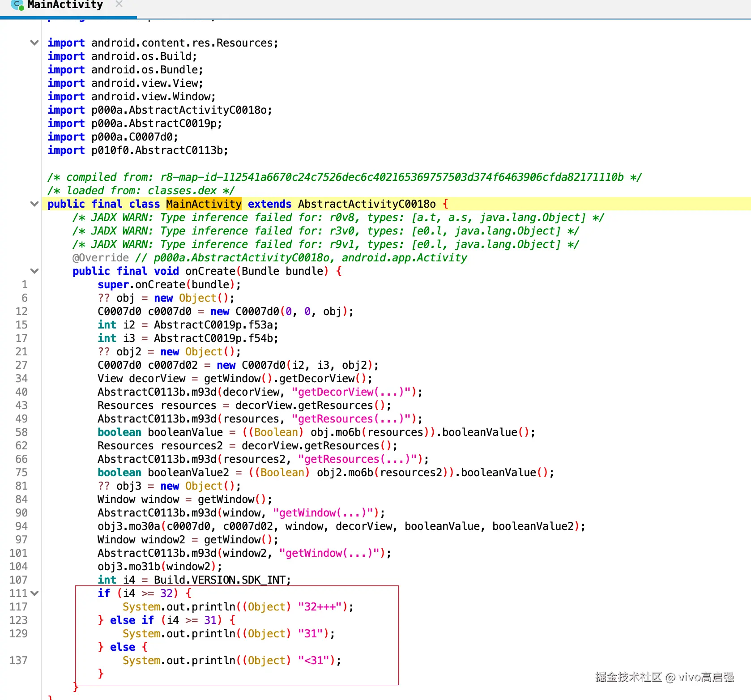Image resolution: width=751 pixels, height=700 pixels.
Task: Click the @Override annotation
Action: [100, 258]
